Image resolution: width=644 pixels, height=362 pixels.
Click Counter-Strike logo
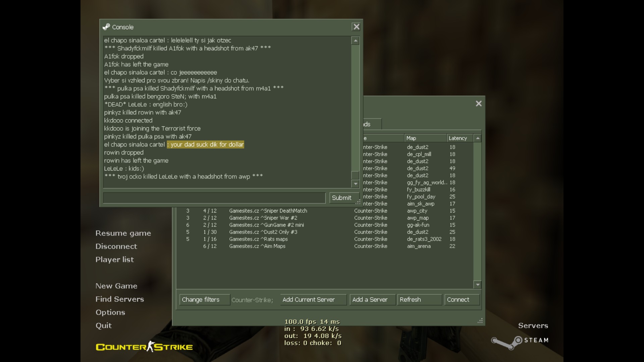[144, 347]
